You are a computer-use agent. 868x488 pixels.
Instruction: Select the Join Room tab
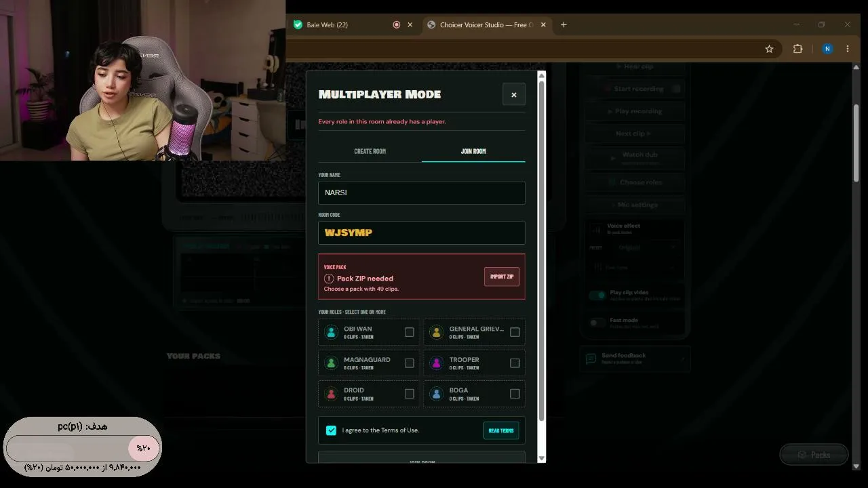(473, 151)
